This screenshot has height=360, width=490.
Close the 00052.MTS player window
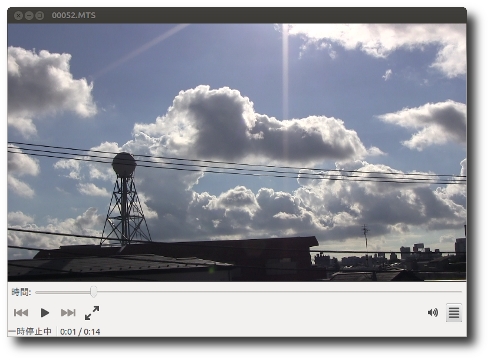pyautogui.click(x=18, y=15)
